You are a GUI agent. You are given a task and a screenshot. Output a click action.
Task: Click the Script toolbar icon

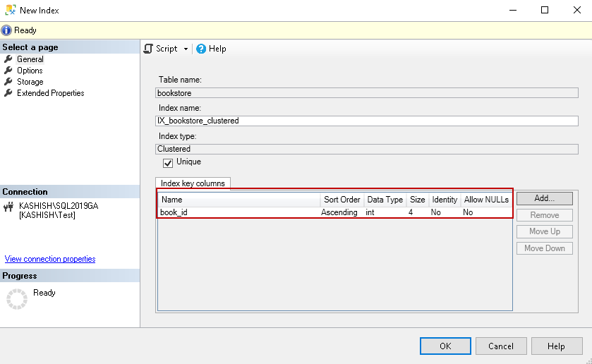[149, 49]
